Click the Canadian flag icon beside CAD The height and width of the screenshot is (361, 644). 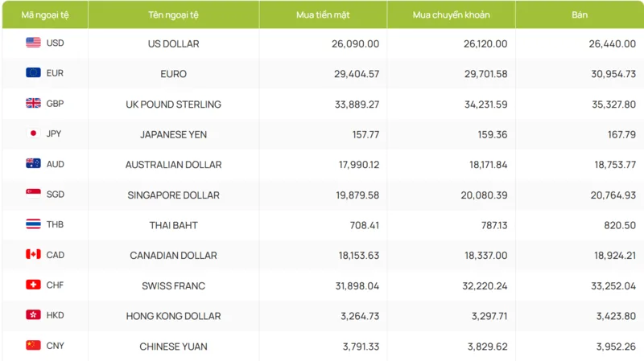(x=33, y=254)
